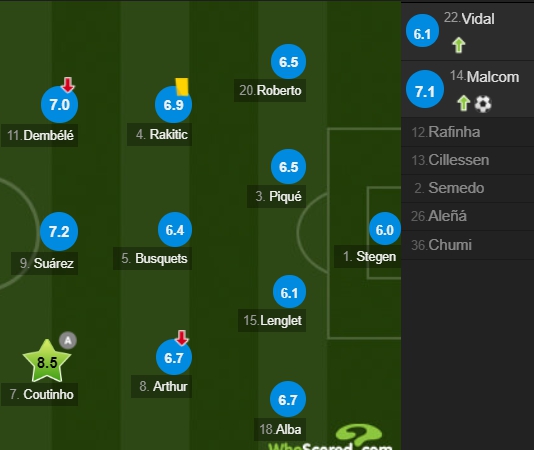
Task: Click the green substituted-on arrow under Malcom
Action: coord(463,103)
